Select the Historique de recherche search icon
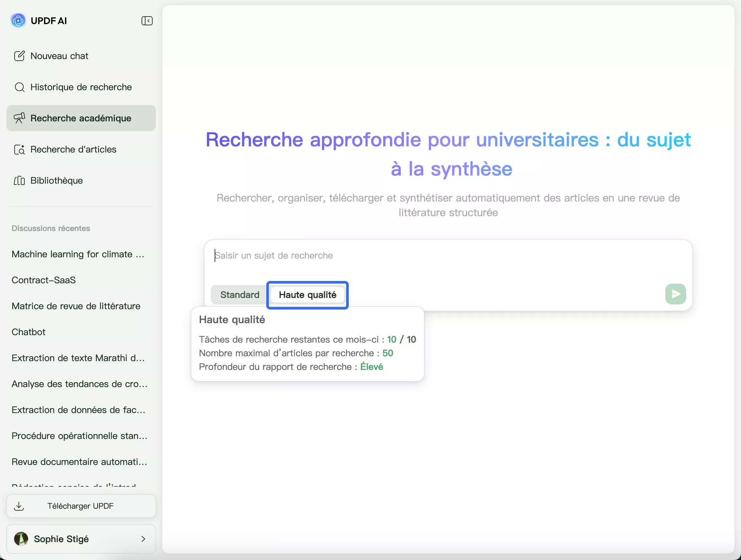Screen dimensions: 741x560 [x=20, y=87]
